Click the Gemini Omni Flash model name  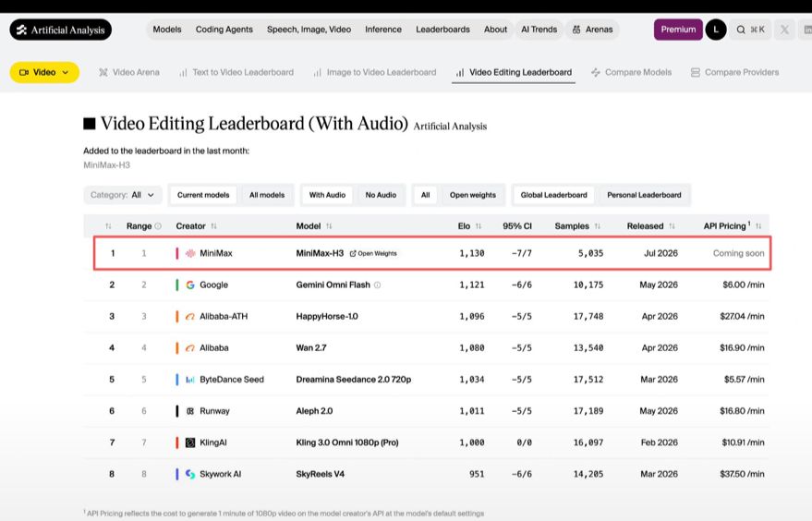click(x=333, y=285)
